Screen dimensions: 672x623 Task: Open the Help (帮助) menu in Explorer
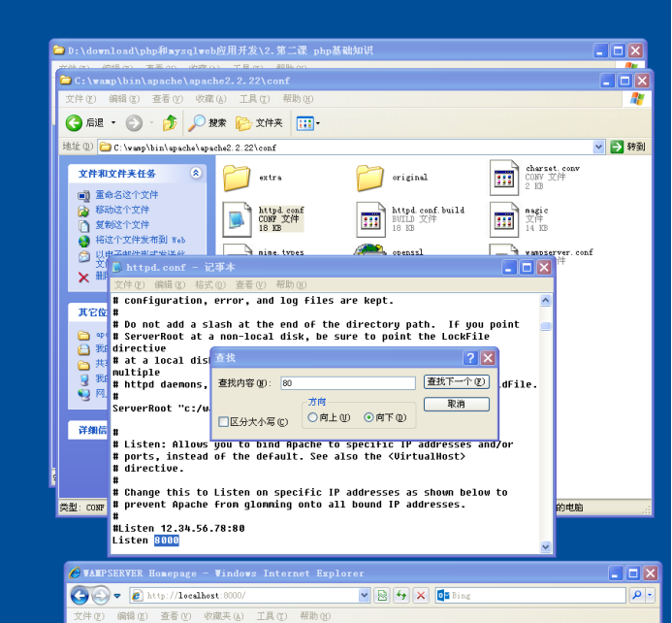coord(298,99)
